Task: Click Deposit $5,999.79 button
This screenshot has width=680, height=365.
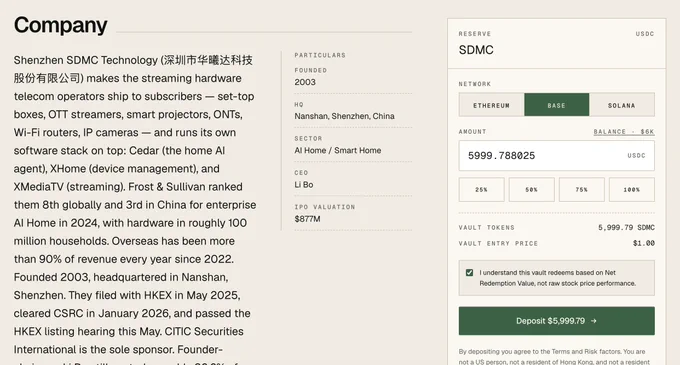Action: click(x=556, y=321)
